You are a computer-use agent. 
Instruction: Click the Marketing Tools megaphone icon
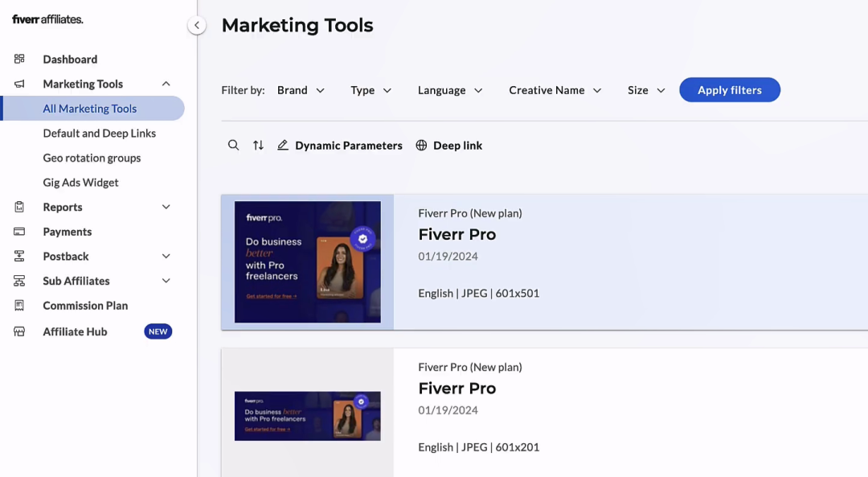tap(19, 84)
